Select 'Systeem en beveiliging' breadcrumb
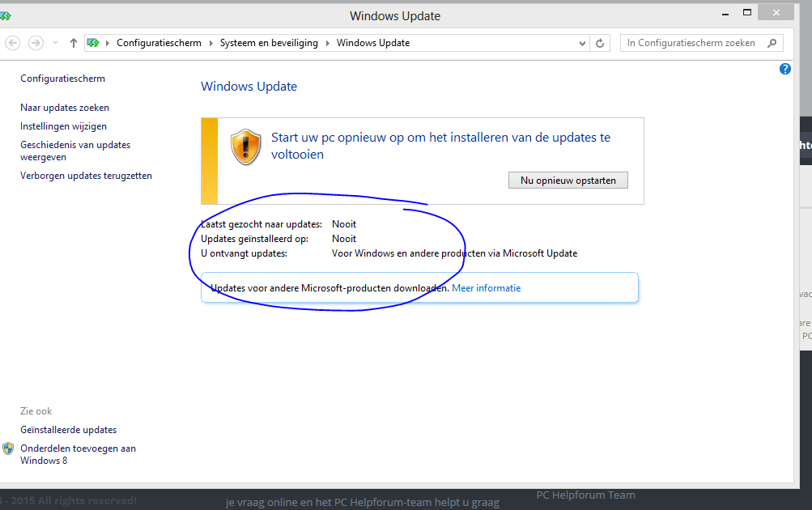812x510 pixels. [x=269, y=43]
